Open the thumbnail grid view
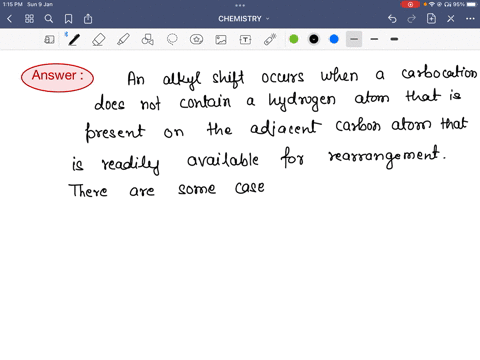This screenshot has height=360, width=480. pos(29,19)
